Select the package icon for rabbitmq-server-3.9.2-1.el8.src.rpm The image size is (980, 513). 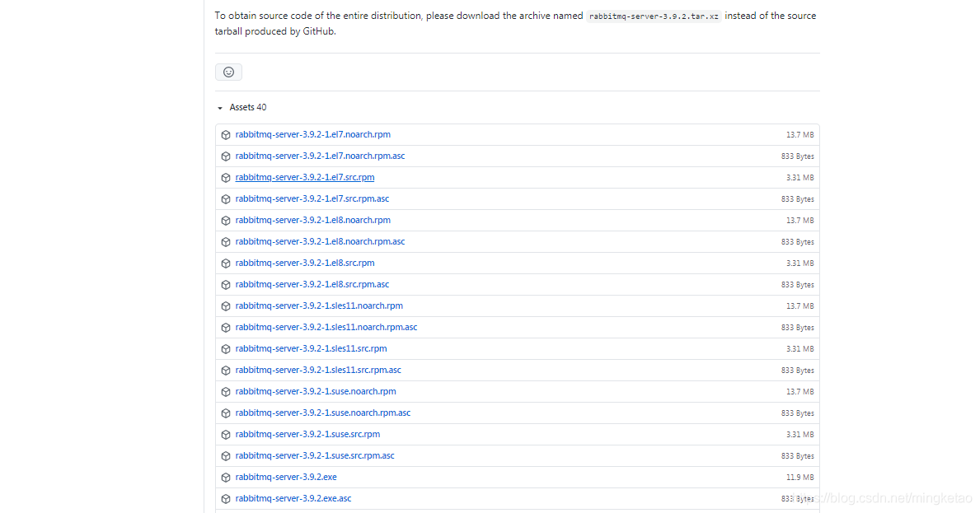pyautogui.click(x=225, y=263)
